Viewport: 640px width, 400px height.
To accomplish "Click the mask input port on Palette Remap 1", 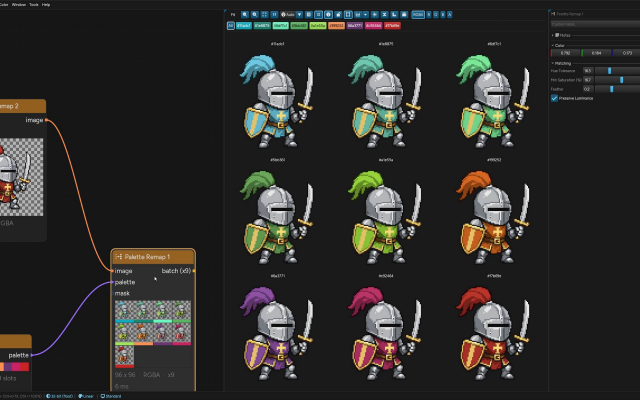I will tap(112, 293).
